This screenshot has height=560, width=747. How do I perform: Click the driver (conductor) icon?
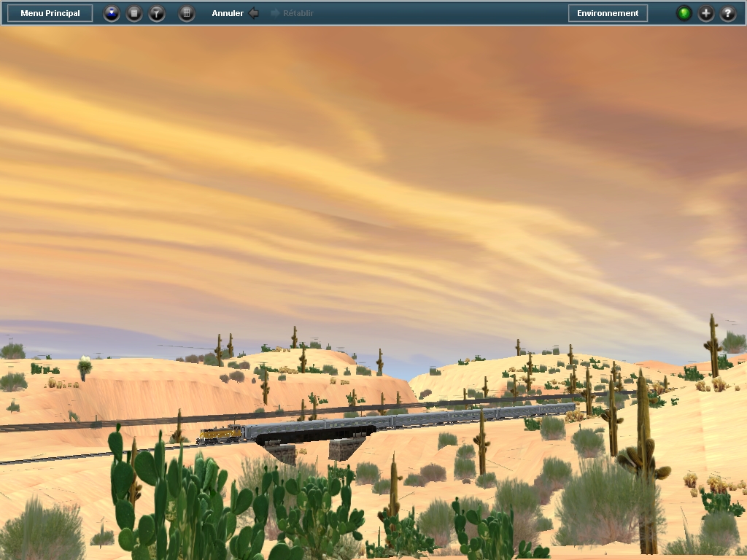click(112, 13)
